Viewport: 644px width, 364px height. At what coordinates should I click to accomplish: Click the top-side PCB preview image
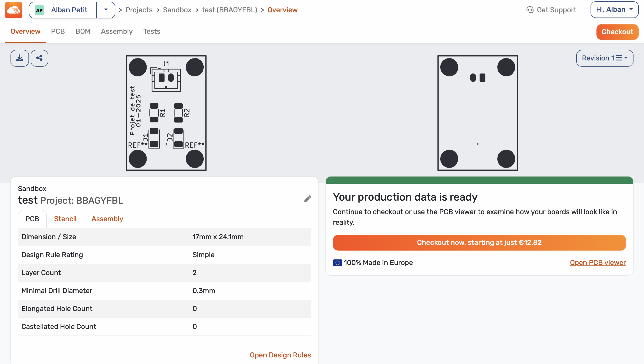pyautogui.click(x=166, y=113)
